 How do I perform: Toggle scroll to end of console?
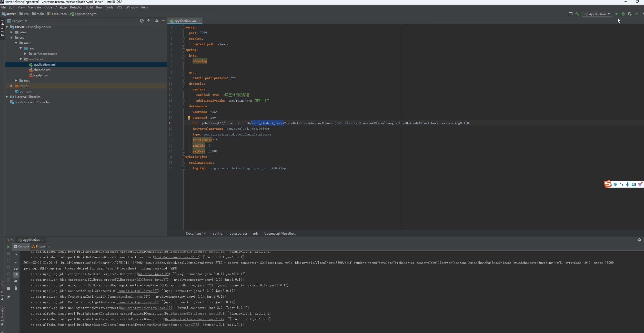(x=16, y=275)
